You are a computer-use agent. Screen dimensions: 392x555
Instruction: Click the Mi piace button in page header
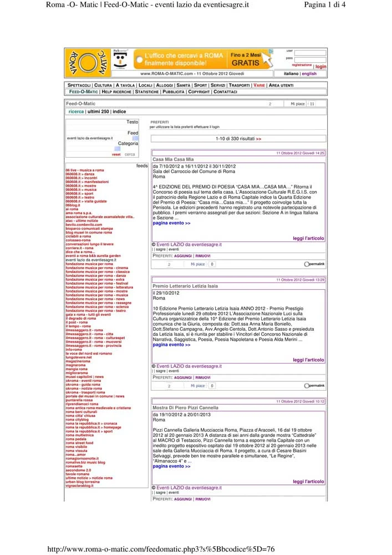pyautogui.click(x=298, y=104)
